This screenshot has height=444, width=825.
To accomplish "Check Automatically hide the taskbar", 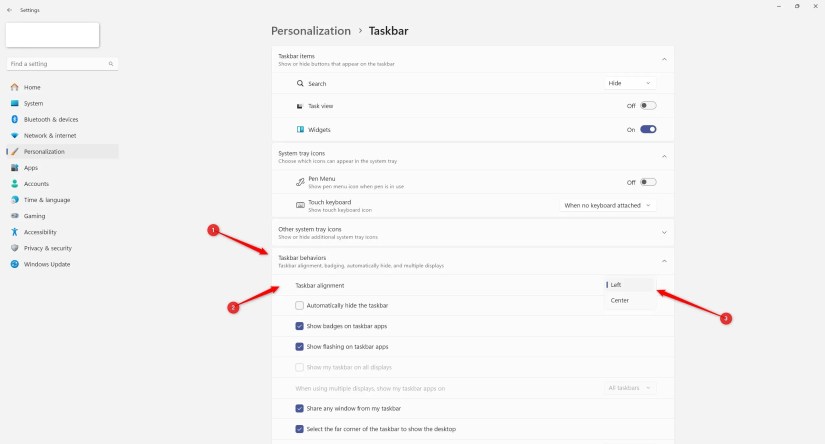I will click(299, 306).
